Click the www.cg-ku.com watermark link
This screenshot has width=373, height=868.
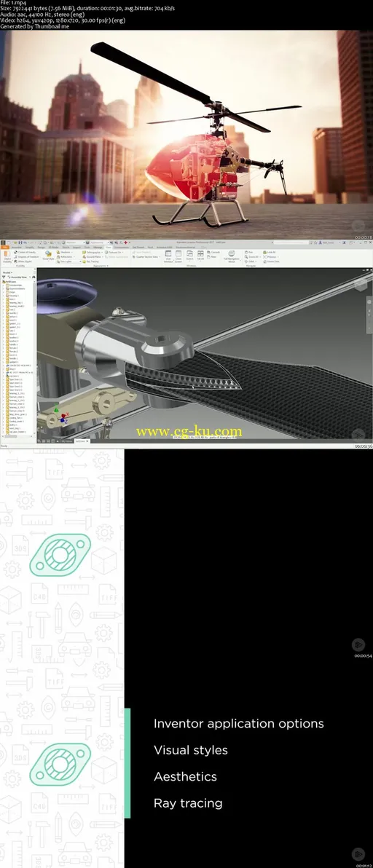pyautogui.click(x=188, y=431)
